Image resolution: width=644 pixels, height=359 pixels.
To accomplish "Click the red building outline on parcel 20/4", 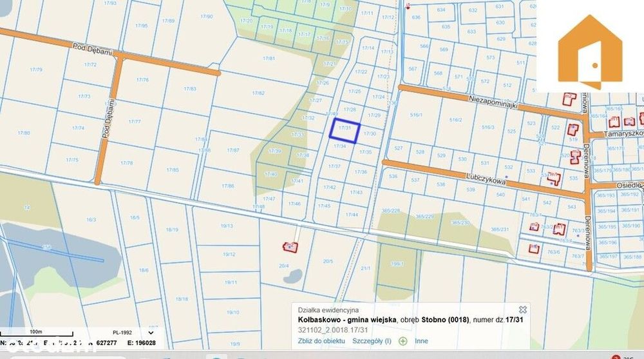I will point(290,247).
